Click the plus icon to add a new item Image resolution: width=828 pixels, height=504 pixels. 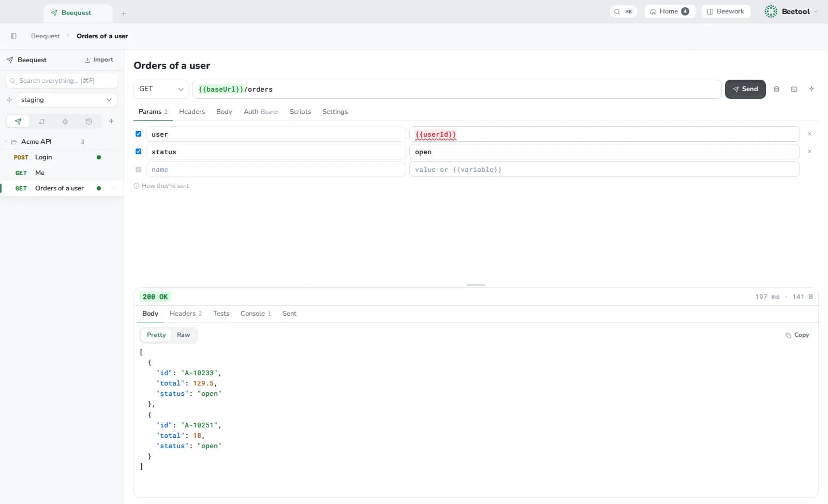click(111, 121)
